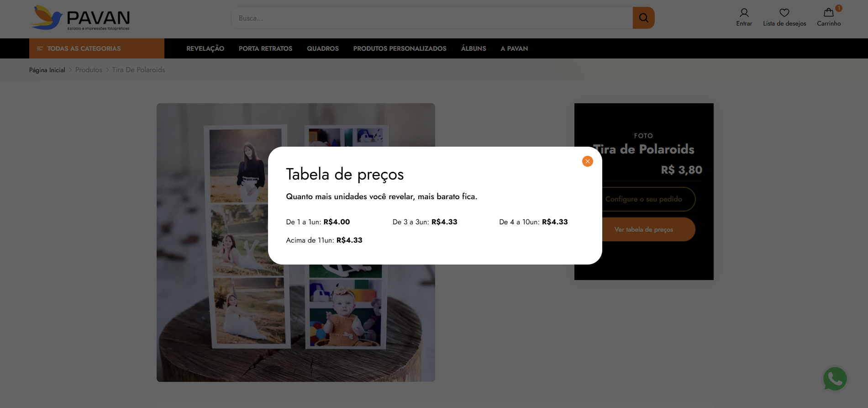Go to the Álbuns menu item
The height and width of the screenshot is (408, 868).
click(473, 48)
